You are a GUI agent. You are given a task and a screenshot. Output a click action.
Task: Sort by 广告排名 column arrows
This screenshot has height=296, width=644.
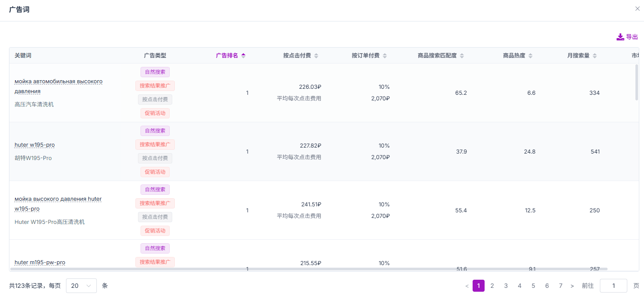point(243,56)
